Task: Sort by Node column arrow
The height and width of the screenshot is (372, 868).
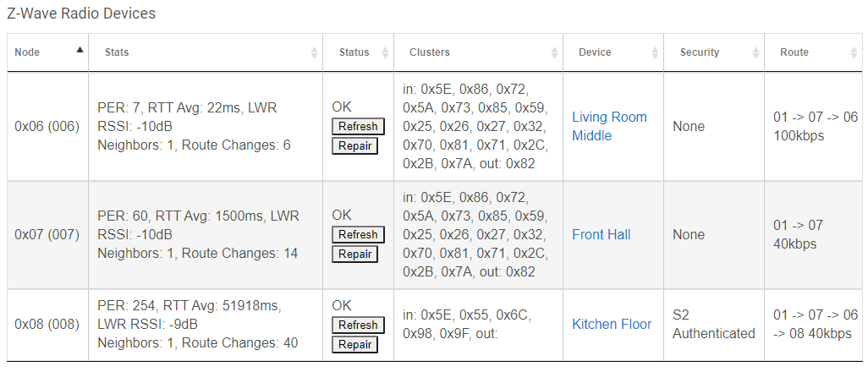Action: click(x=80, y=50)
